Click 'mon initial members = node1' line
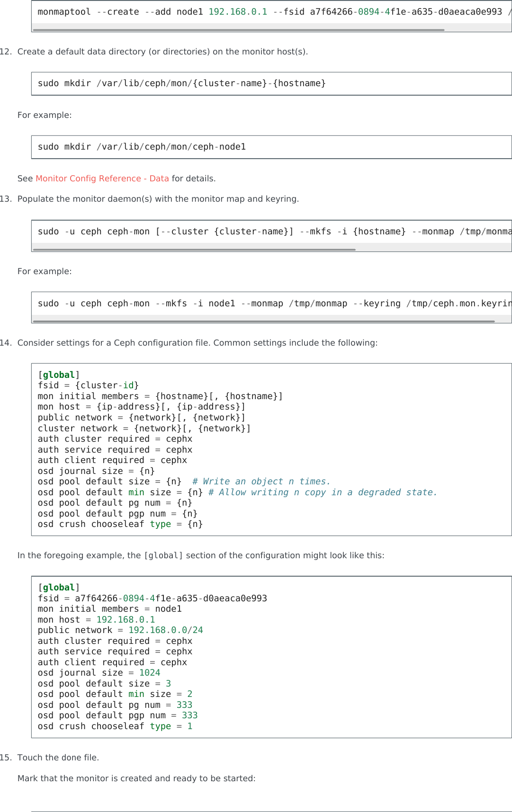The width and height of the screenshot is (512, 812). click(109, 609)
